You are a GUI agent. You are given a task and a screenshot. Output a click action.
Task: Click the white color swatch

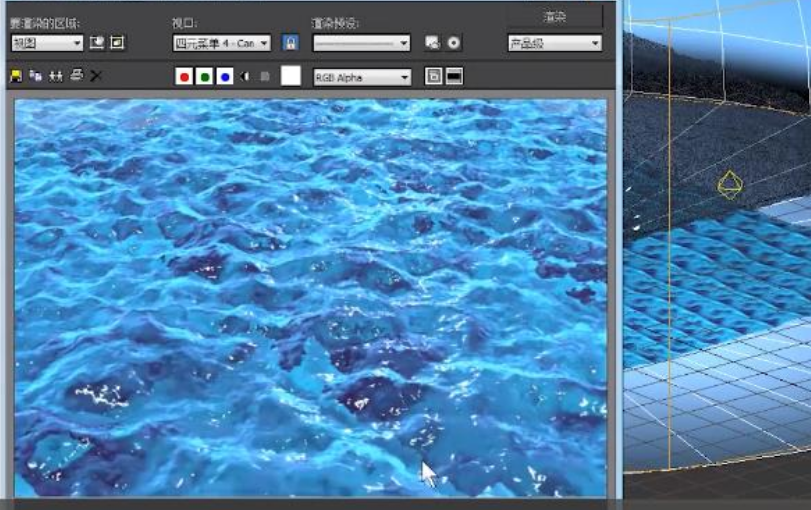[291, 76]
